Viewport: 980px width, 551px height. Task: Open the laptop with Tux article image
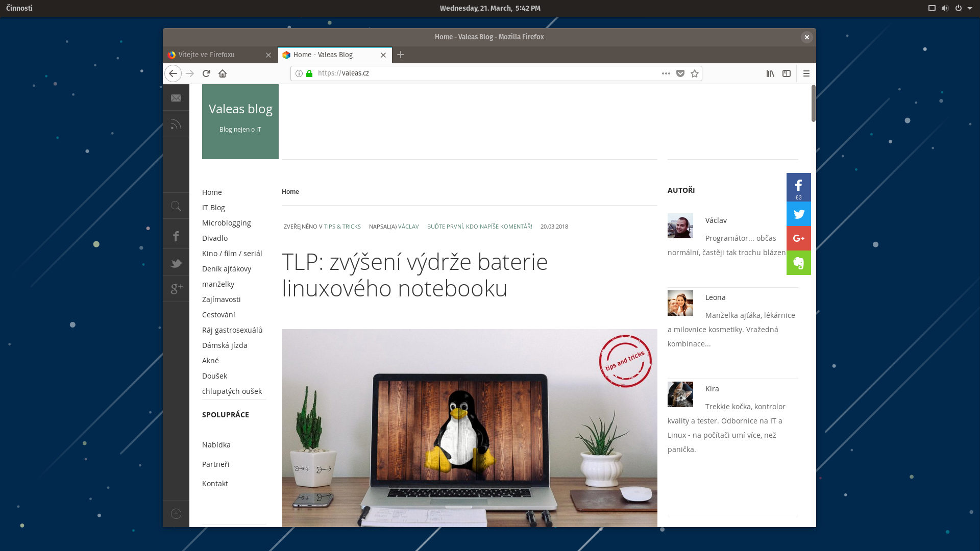pos(470,428)
